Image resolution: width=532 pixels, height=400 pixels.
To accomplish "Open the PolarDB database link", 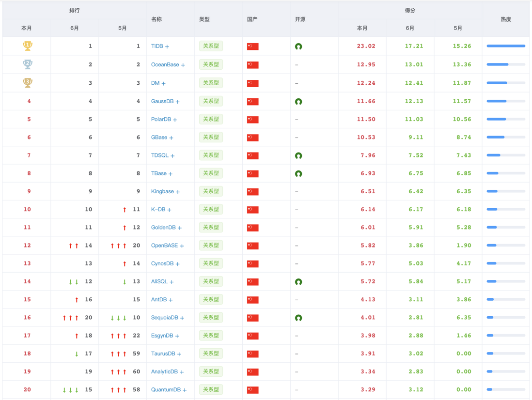I will tap(164, 119).
